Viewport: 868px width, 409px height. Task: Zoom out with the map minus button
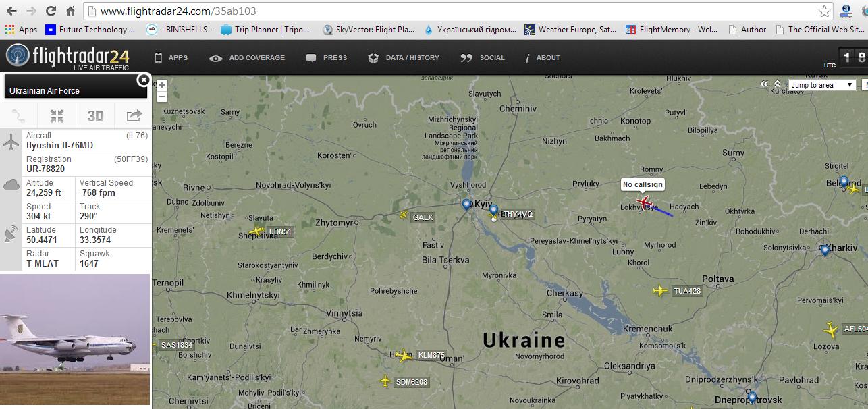tap(162, 97)
